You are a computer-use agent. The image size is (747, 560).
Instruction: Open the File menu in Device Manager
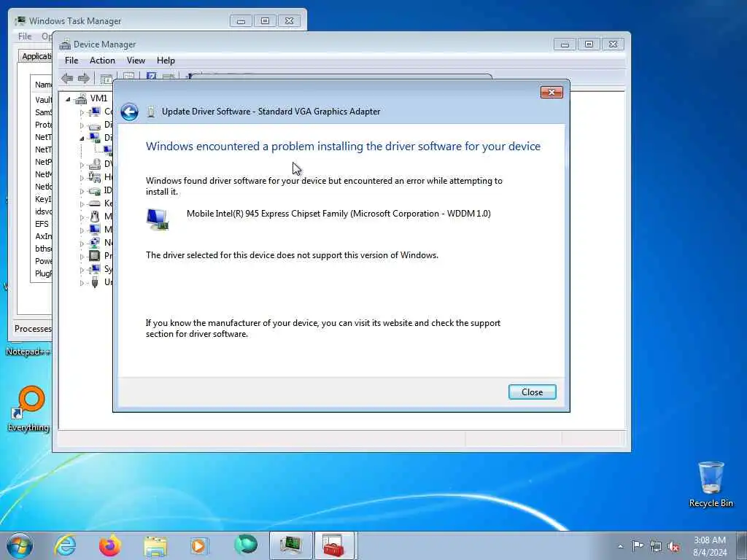point(71,61)
